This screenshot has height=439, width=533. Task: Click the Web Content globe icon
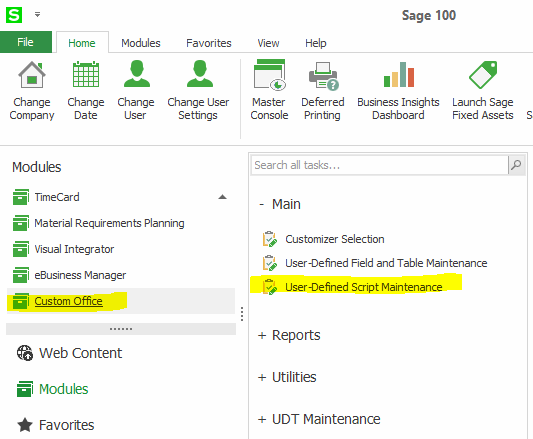(x=25, y=353)
